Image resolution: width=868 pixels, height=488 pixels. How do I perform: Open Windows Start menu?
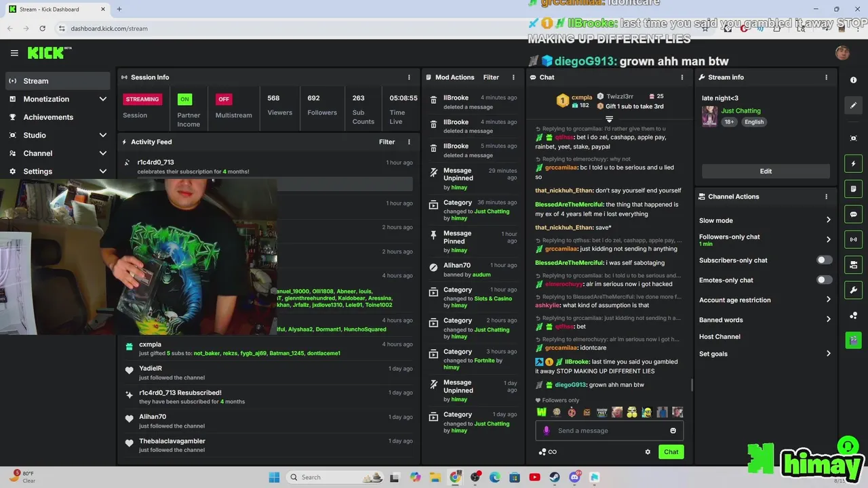(274, 477)
